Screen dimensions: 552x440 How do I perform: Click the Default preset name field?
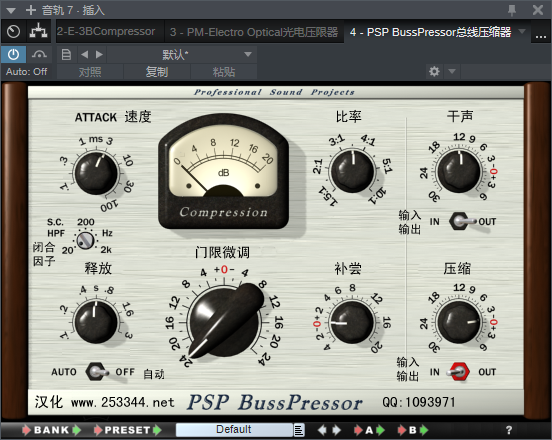(234, 429)
